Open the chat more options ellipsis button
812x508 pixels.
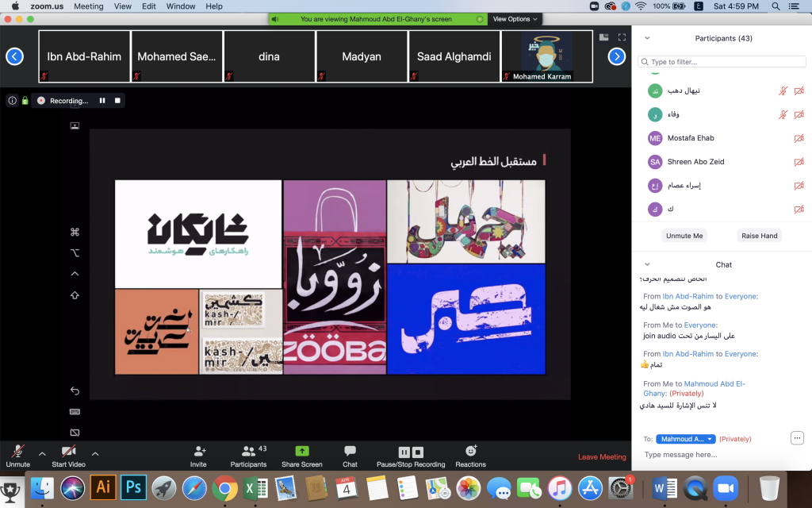click(x=797, y=438)
